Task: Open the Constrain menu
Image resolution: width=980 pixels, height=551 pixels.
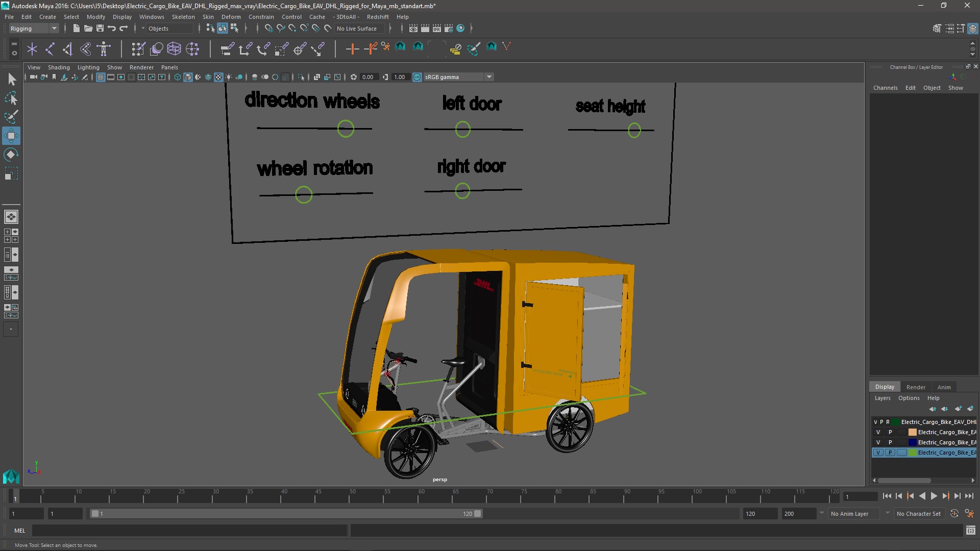Action: coord(261,17)
